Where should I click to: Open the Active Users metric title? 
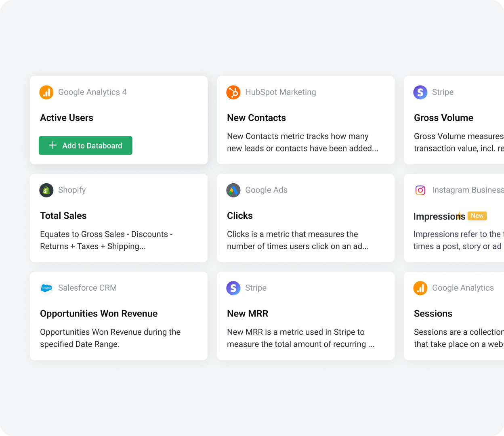tap(67, 118)
